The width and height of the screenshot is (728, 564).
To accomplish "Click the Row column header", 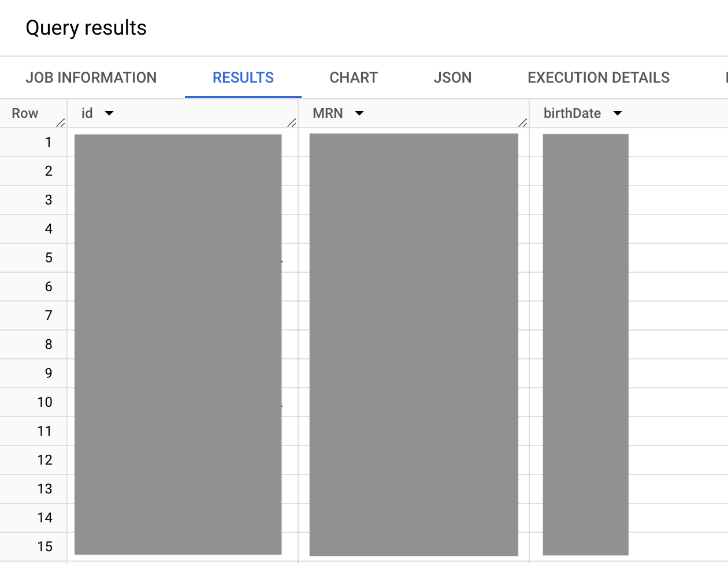I will 25,113.
